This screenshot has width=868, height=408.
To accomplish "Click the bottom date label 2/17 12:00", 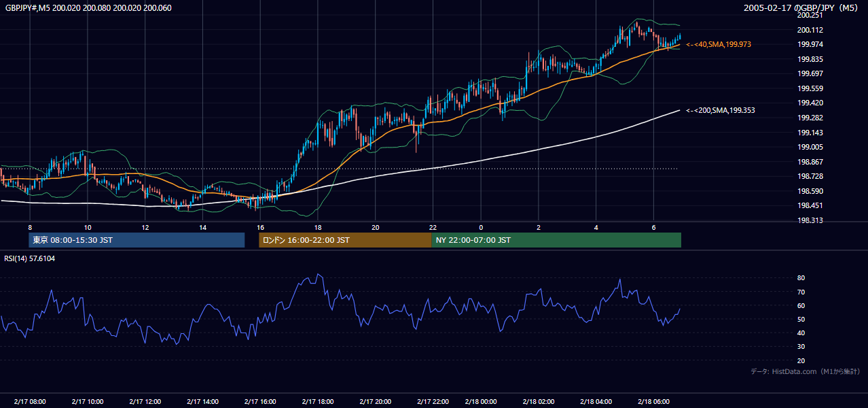I will pyautogui.click(x=145, y=402).
